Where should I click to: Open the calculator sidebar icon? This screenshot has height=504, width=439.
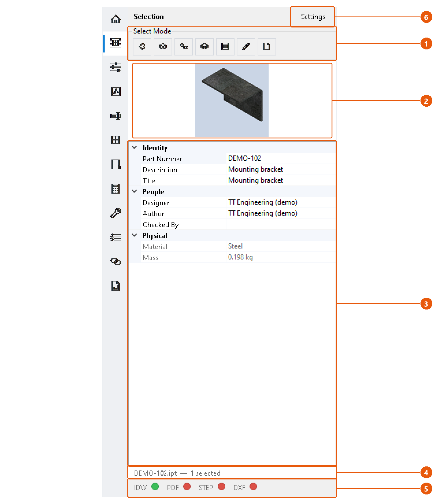click(x=116, y=189)
